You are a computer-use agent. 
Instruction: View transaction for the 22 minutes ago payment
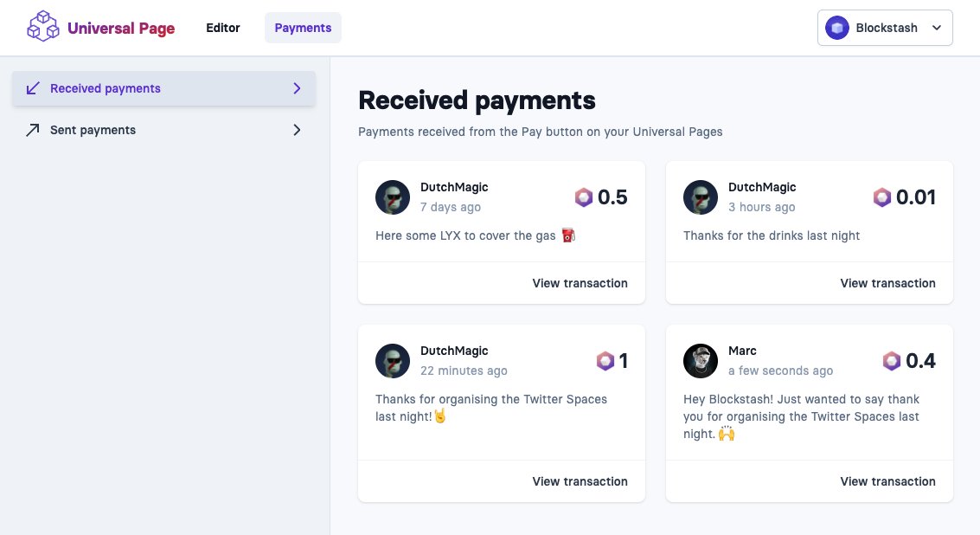pyautogui.click(x=580, y=481)
